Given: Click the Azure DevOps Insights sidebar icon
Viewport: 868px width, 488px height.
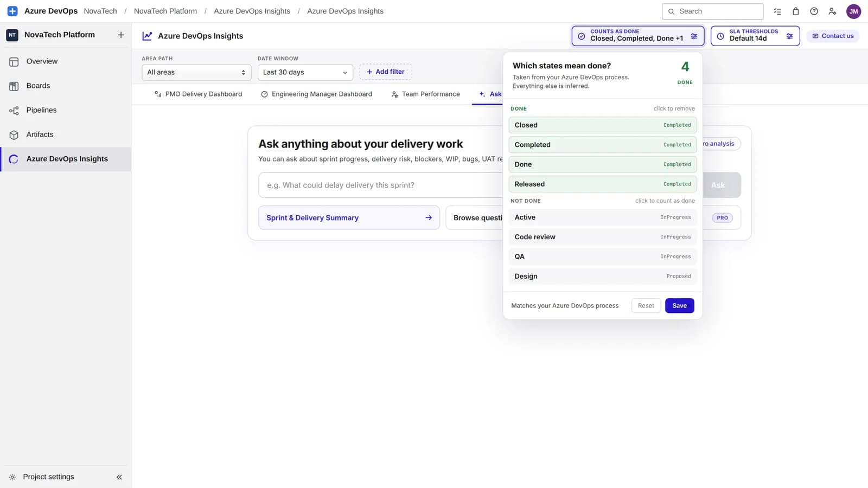Looking at the screenshot, I should (14, 159).
